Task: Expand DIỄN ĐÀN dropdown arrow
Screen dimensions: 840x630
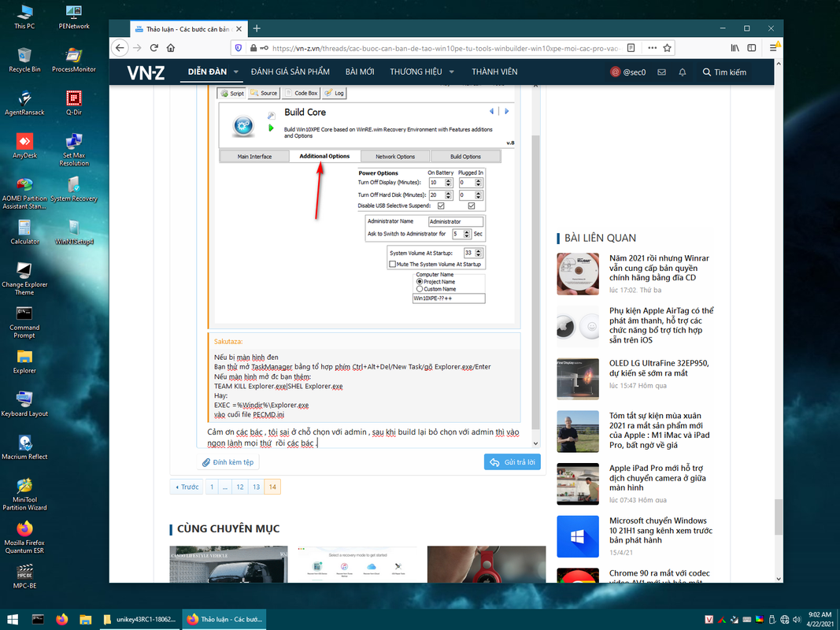Action: coord(235,72)
